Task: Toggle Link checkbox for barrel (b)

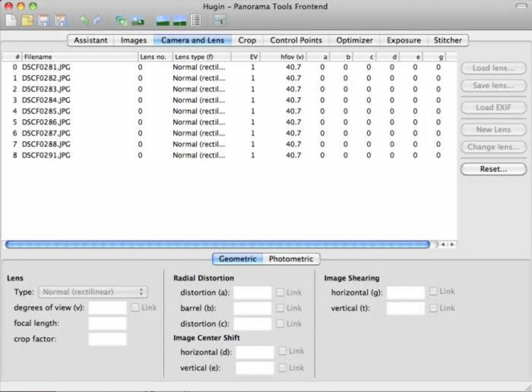Action: [x=280, y=308]
